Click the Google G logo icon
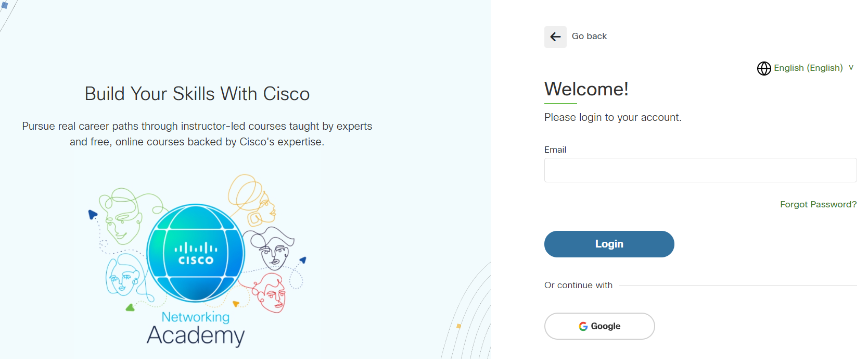Screen dimensions: 868x359 pyautogui.click(x=583, y=326)
